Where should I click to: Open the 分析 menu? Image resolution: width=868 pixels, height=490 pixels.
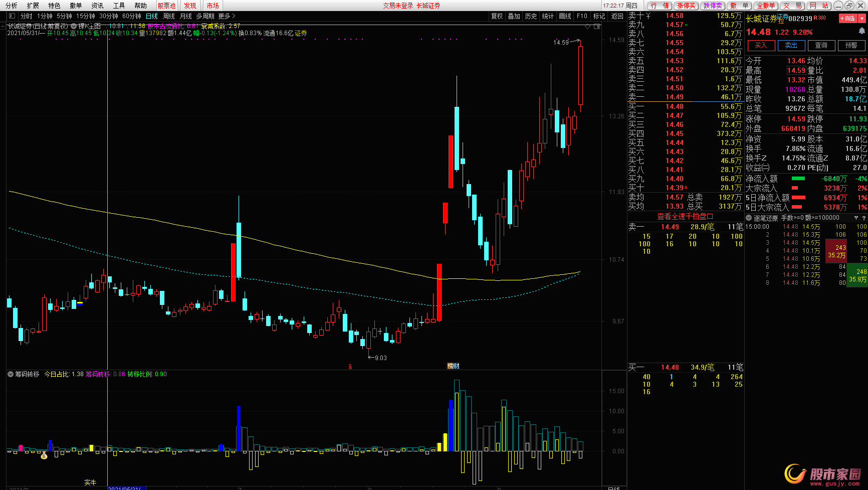11,6
